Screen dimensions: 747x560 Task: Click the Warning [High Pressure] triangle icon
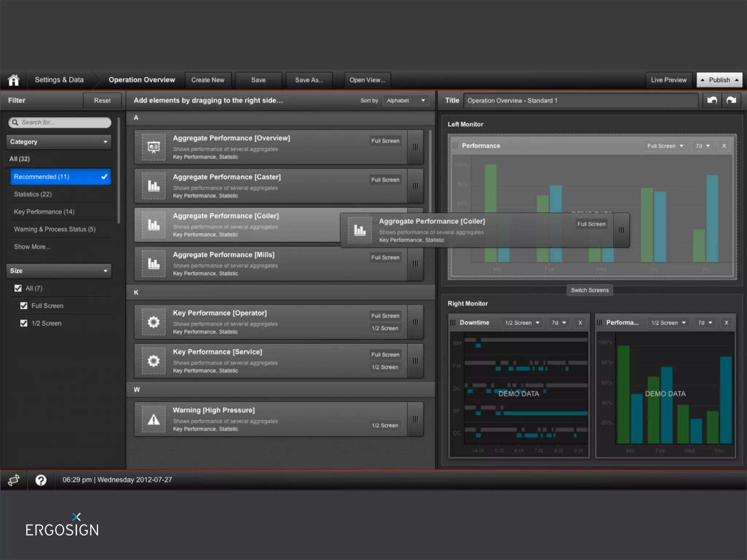tap(154, 419)
